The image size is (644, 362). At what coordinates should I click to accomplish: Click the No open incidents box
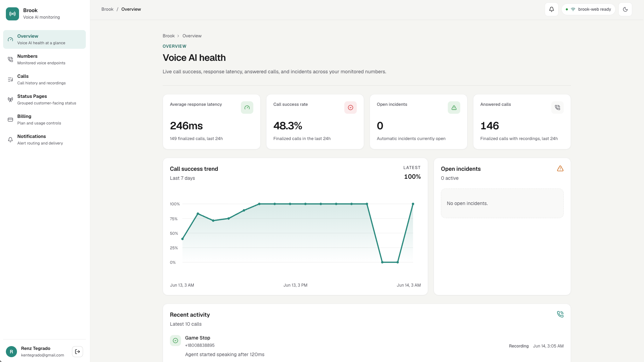[502, 203]
